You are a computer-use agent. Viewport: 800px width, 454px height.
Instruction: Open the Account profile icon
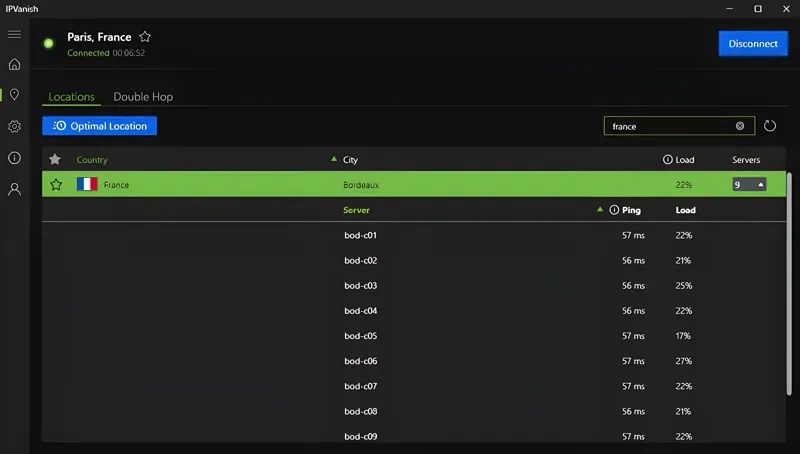(14, 189)
